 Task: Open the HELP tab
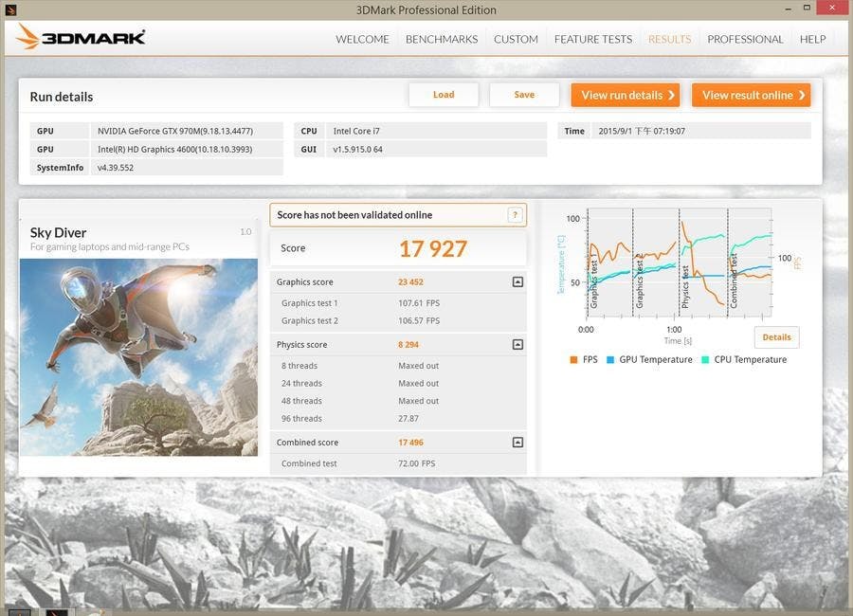(x=812, y=39)
